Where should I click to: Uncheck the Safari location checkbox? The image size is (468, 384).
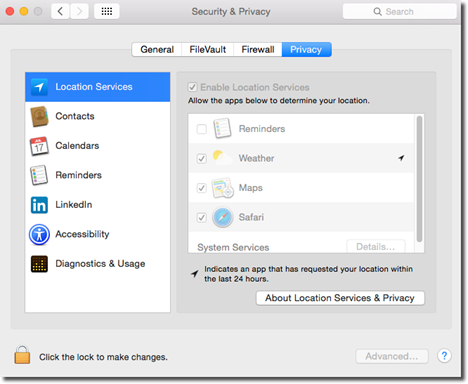pos(202,218)
